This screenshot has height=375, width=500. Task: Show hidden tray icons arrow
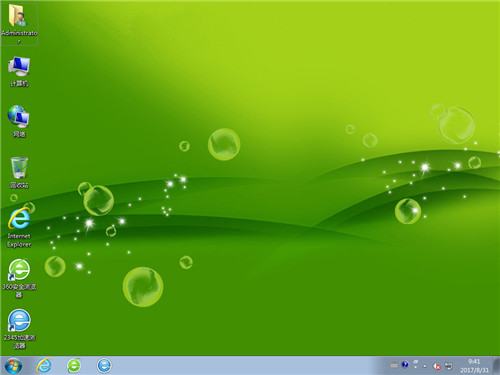tap(425, 366)
